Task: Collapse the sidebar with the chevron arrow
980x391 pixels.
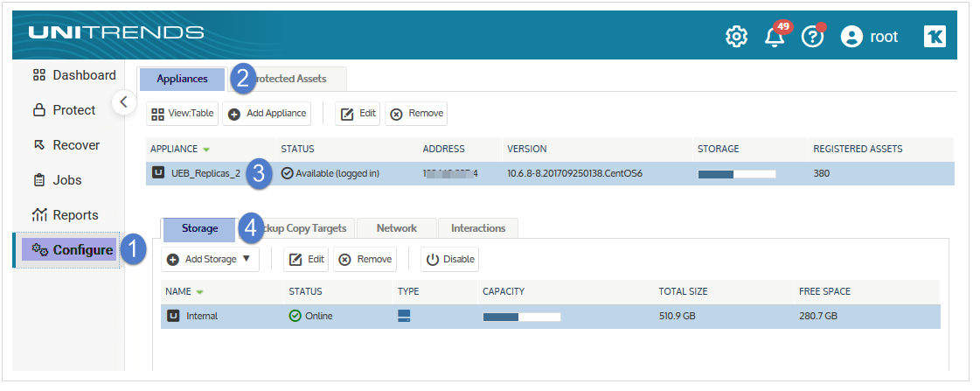Action: pos(124,102)
